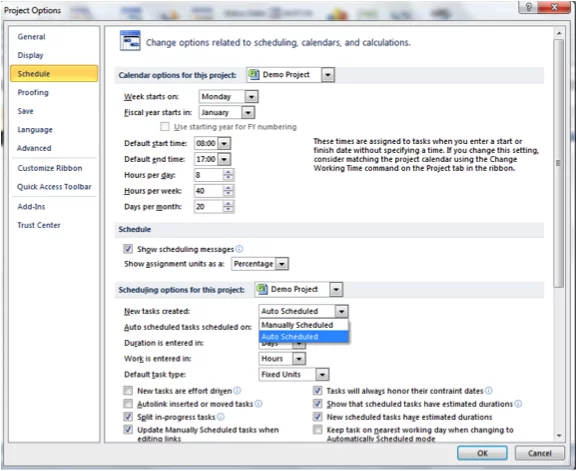Click the Hours per day value field
Viewport: 577px width, 471px height.
pos(209,175)
